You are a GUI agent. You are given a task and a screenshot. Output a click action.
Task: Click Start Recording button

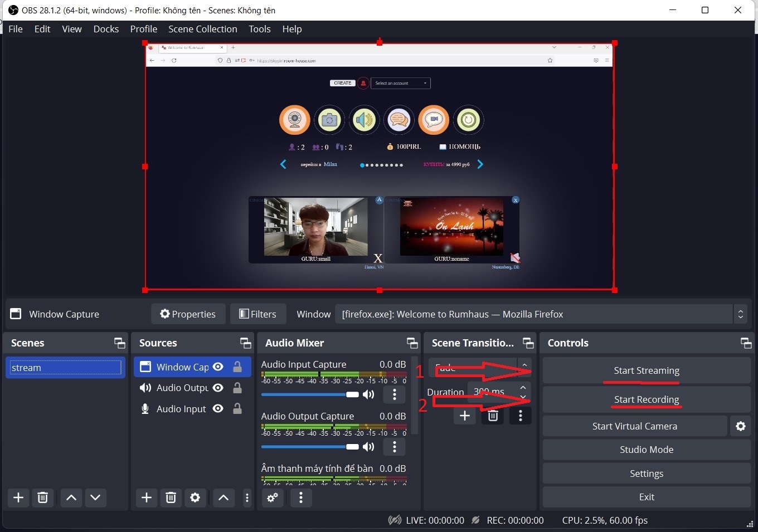(647, 399)
